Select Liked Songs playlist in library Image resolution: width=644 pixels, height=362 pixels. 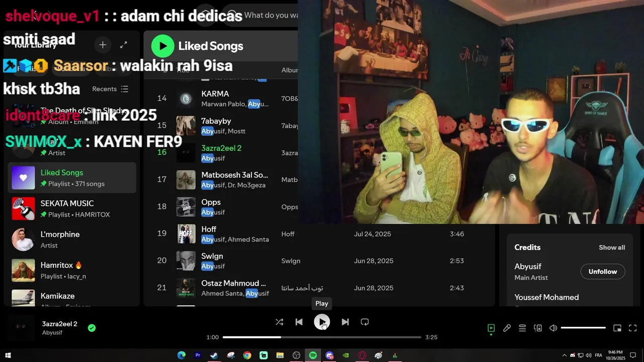click(x=72, y=177)
